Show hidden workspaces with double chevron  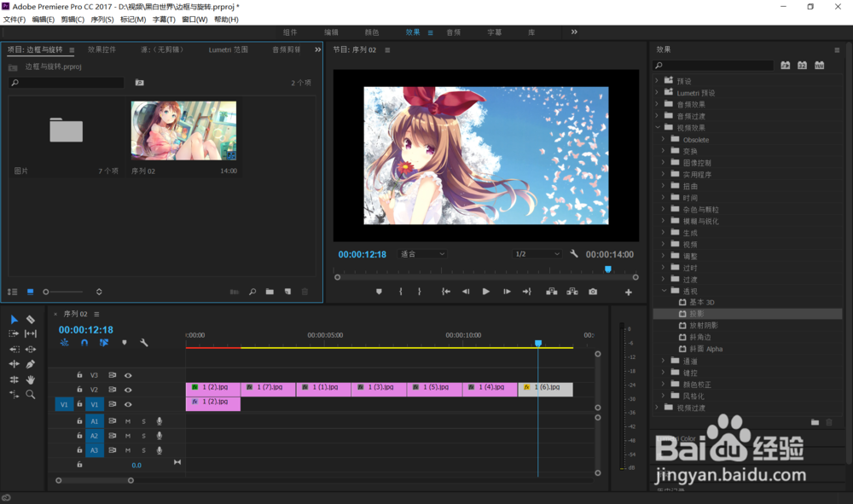(x=574, y=32)
